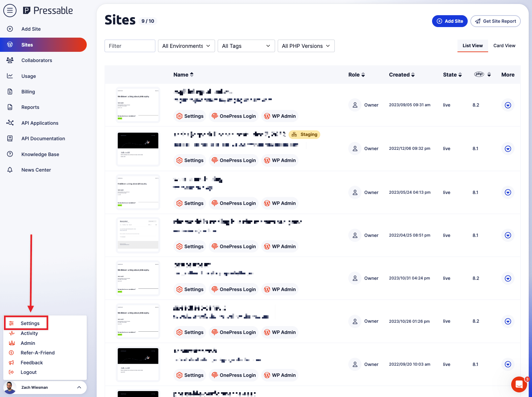The height and width of the screenshot is (397, 532).
Task: Choose Logout from the user menu
Action: 28,372
